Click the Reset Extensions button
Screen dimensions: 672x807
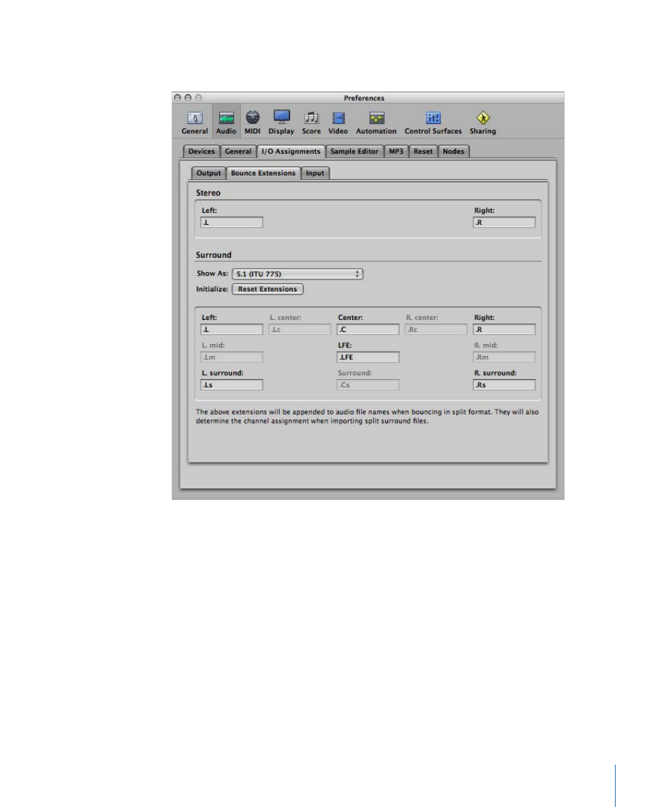pos(268,289)
